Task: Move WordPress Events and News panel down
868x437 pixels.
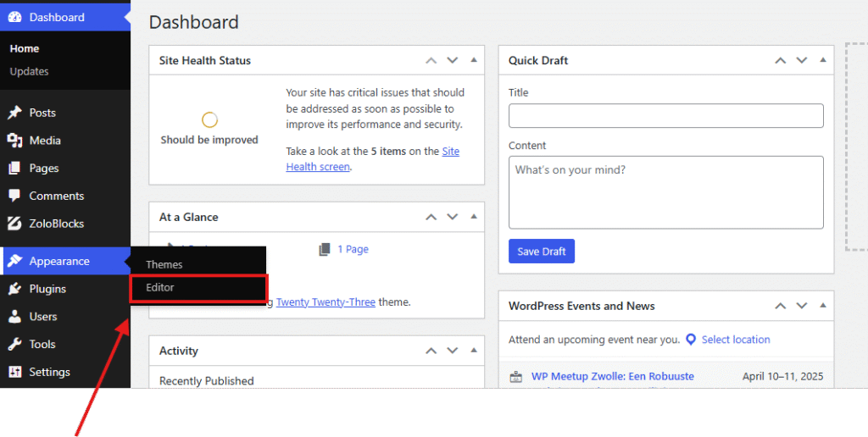Action: (x=802, y=306)
